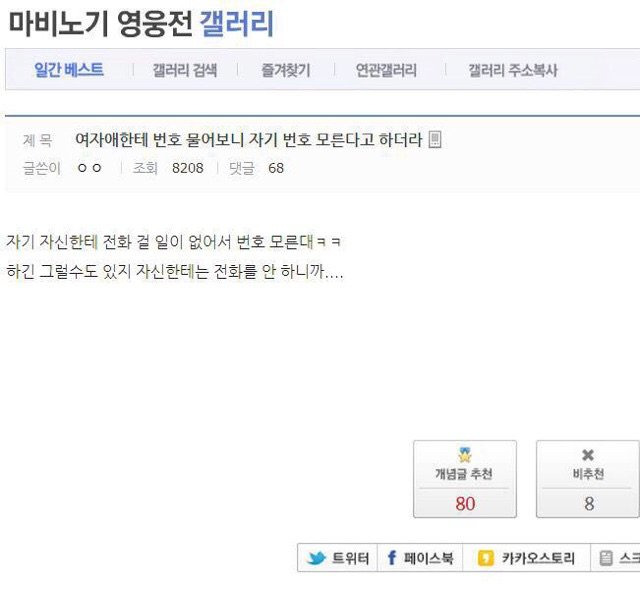Copy gallery address via 갤러리 주소복사

513,70
